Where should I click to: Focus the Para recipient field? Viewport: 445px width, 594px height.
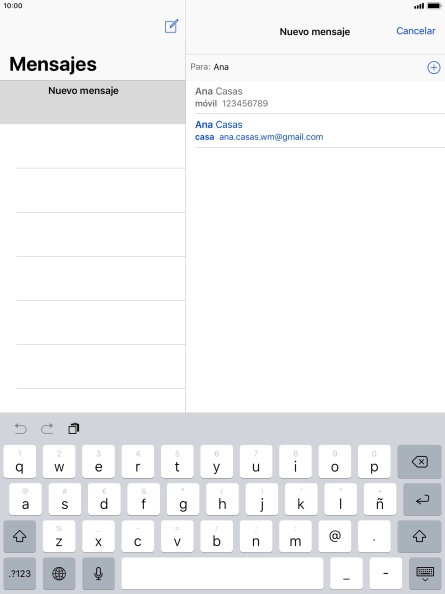click(x=307, y=67)
